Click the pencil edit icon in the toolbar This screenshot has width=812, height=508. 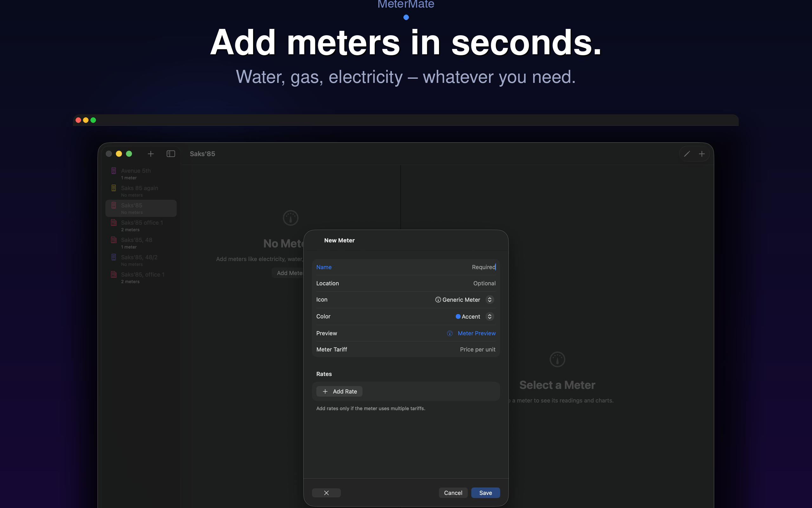click(687, 154)
